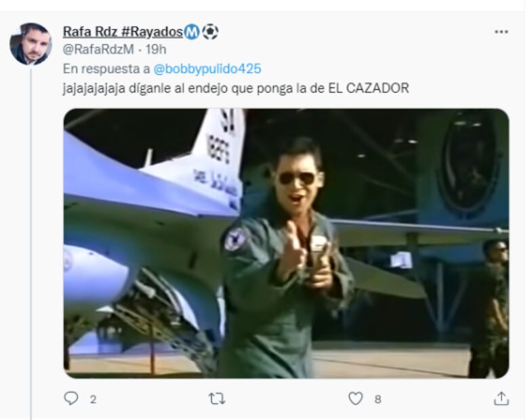Click the soccer ball emoji in name
532x420 pixels.
tap(210, 33)
